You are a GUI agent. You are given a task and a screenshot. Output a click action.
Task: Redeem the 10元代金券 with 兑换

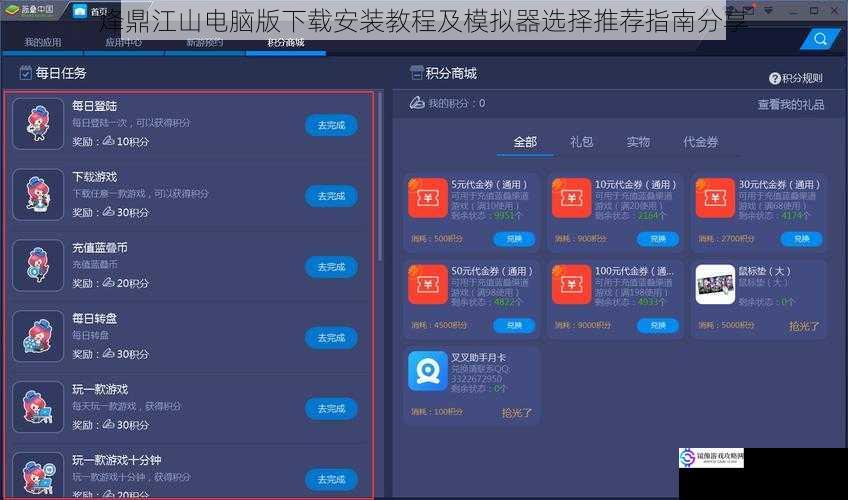point(658,239)
